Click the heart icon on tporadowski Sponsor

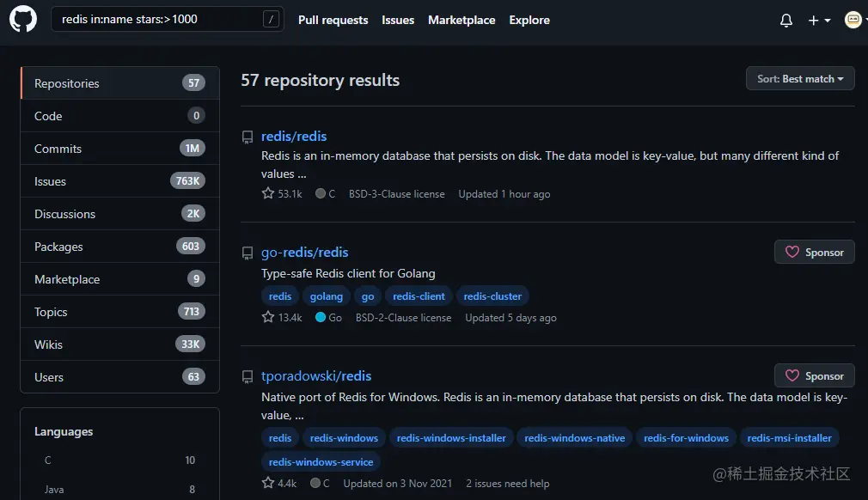(792, 376)
